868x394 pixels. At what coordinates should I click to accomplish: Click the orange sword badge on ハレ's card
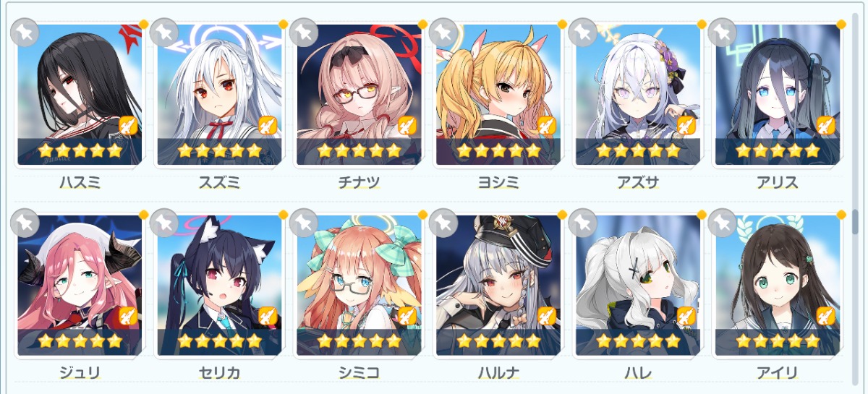686,316
